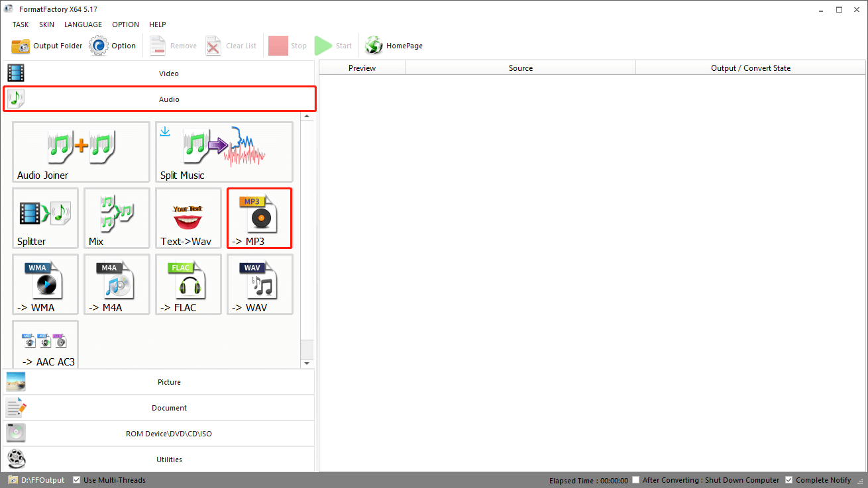Image resolution: width=868 pixels, height=488 pixels.
Task: Collapse the Audio category section
Action: [159, 99]
